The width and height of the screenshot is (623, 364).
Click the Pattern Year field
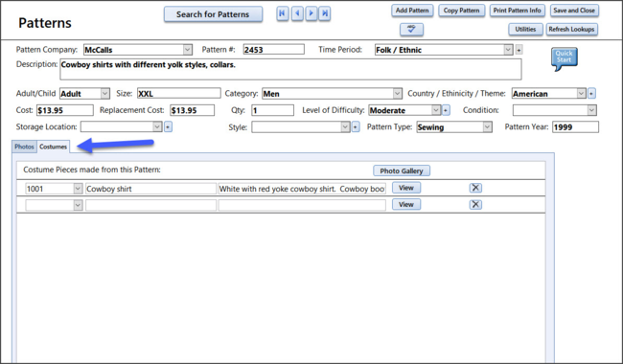575,127
